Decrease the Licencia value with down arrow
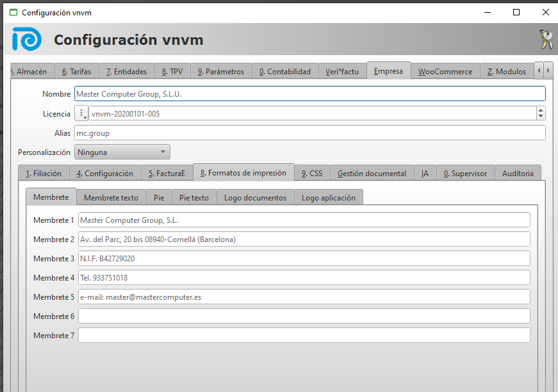558x392 pixels. (x=541, y=117)
